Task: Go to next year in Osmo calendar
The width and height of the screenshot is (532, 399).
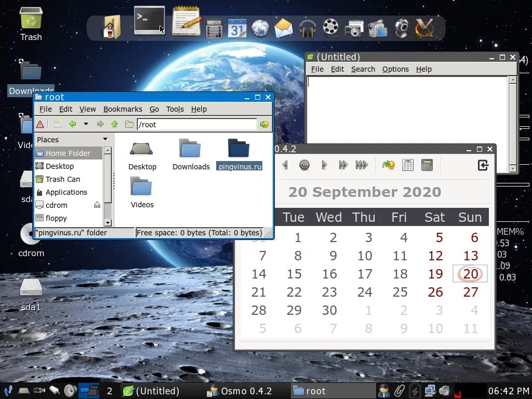Action: point(362,165)
